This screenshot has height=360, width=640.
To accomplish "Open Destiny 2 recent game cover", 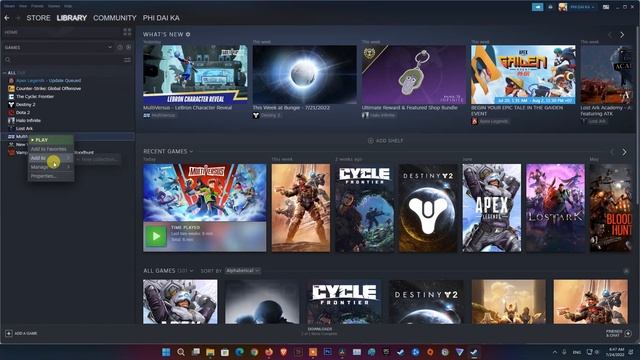I will 428,208.
